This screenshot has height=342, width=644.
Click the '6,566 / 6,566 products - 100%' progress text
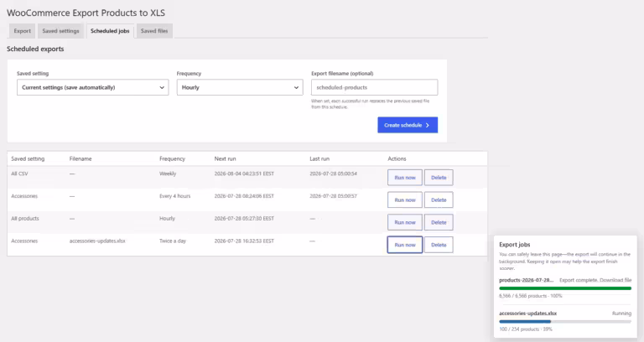(531, 296)
